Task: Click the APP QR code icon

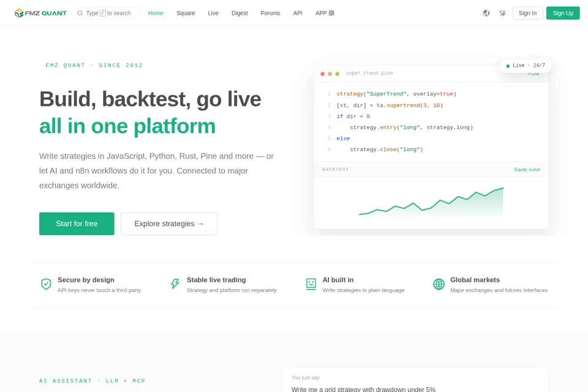Action: tap(331, 13)
